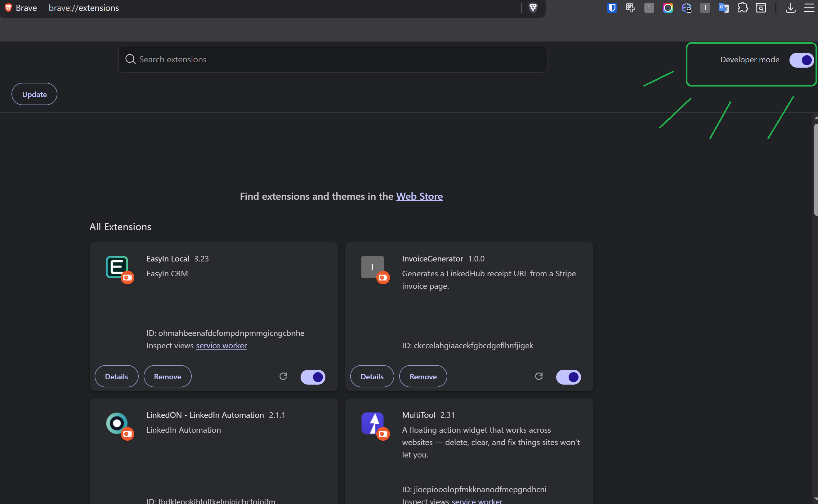Viewport: 818px width, 504px height.
Task: Inspect EasyIn Local service worker
Action: point(221,345)
